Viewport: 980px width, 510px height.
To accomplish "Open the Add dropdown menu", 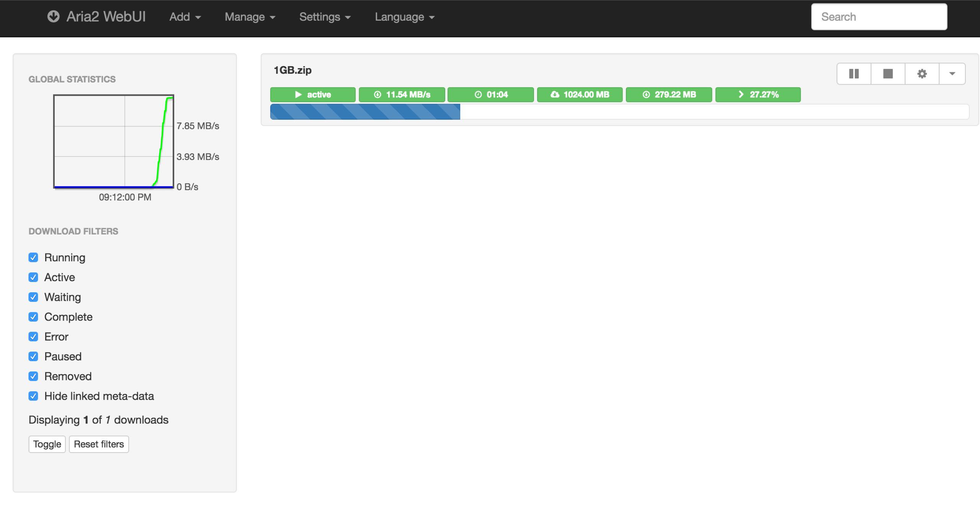I will click(185, 17).
